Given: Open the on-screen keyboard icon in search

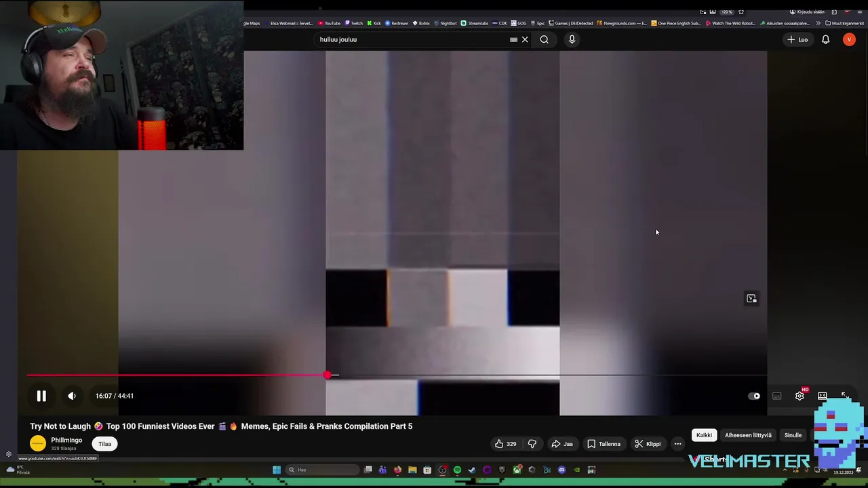Looking at the screenshot, I should pyautogui.click(x=513, y=39).
